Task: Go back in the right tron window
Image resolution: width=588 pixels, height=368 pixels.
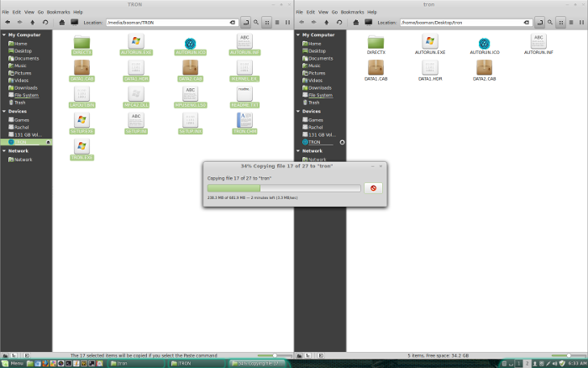Action: pyautogui.click(x=302, y=23)
